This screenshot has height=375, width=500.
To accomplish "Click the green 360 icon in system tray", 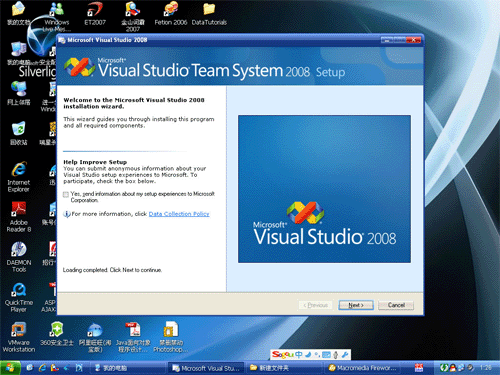I will pyautogui.click(x=444, y=368).
